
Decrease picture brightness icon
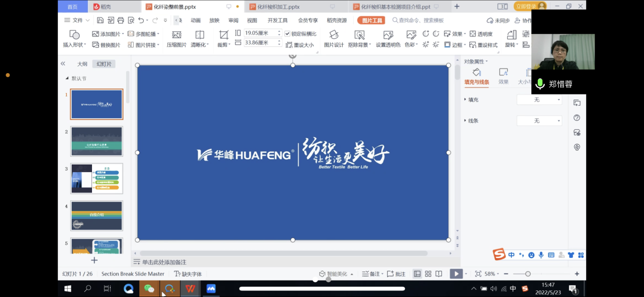point(436,45)
